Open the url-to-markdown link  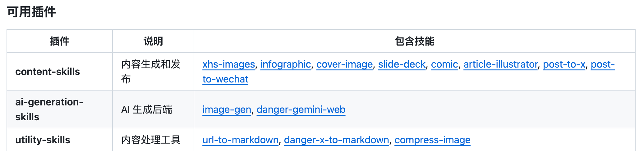click(x=240, y=140)
